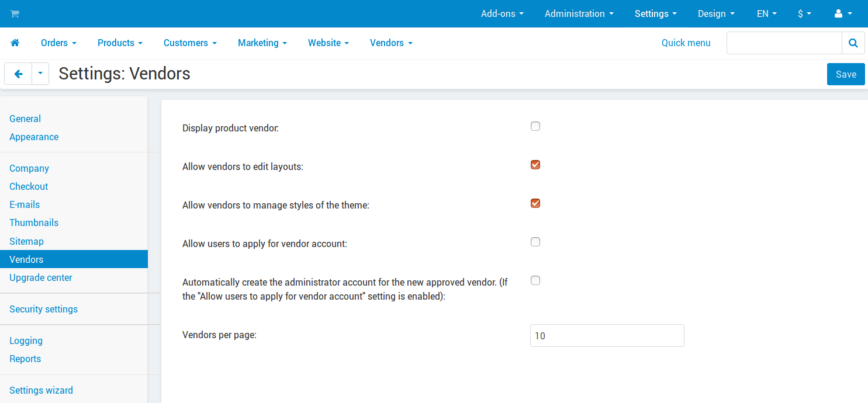Open the shopping cart icon
This screenshot has height=403, width=868.
click(x=15, y=13)
